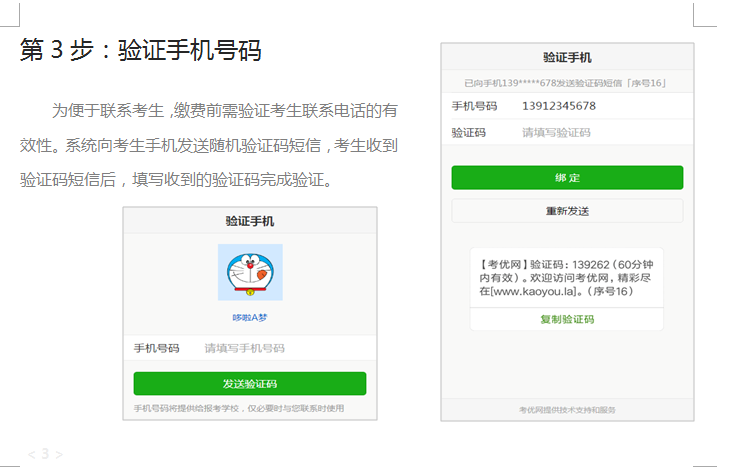
Task: Click the 已向手机139*****678 notification banner
Action: coord(567,83)
